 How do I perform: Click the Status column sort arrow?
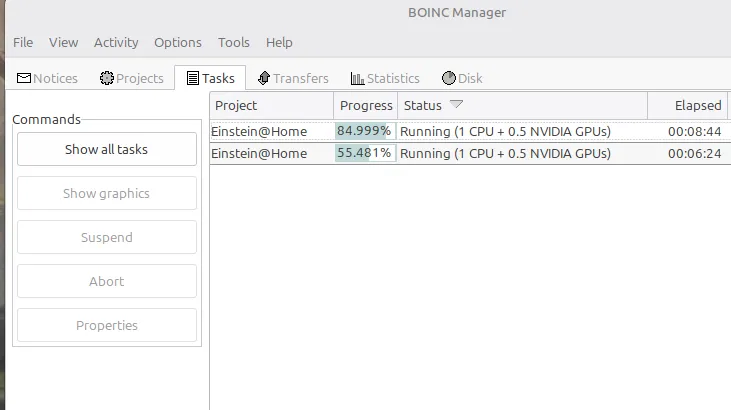coord(456,104)
